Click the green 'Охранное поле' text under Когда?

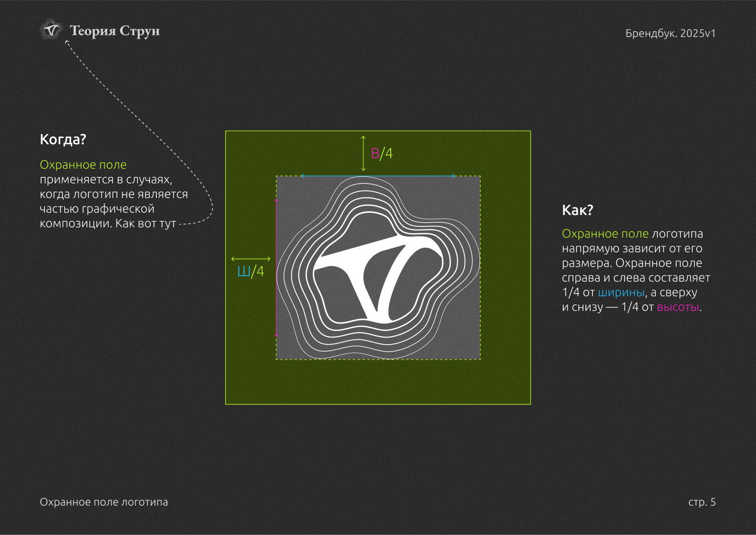tap(83, 165)
